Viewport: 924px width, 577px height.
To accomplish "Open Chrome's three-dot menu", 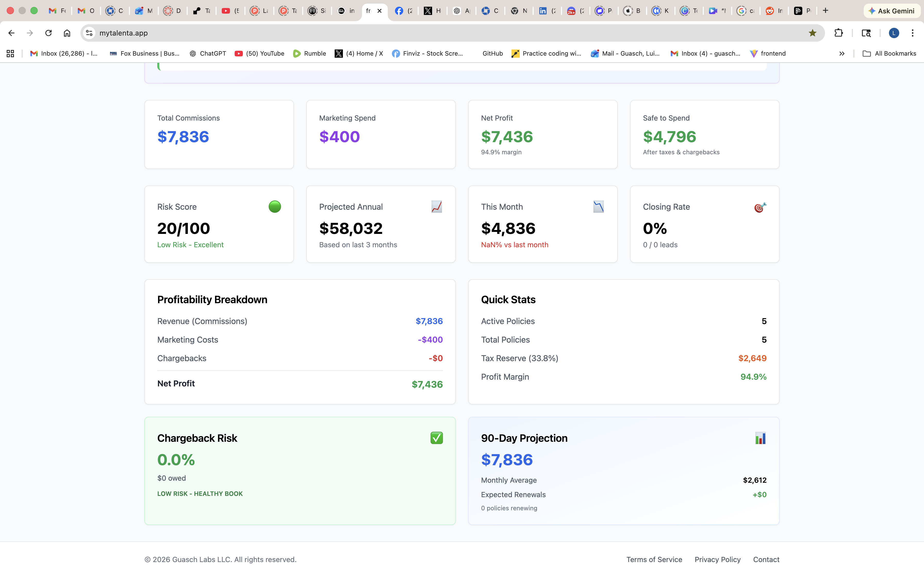I will click(912, 33).
